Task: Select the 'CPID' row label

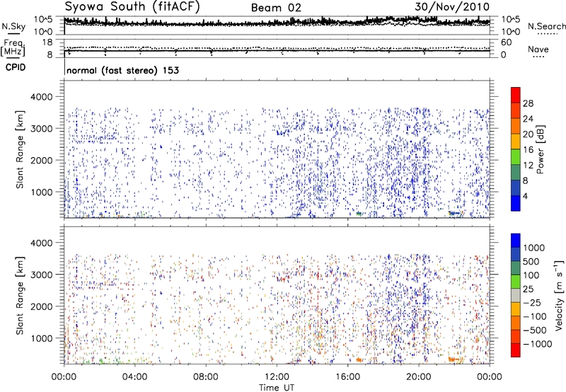Action: 16,67
